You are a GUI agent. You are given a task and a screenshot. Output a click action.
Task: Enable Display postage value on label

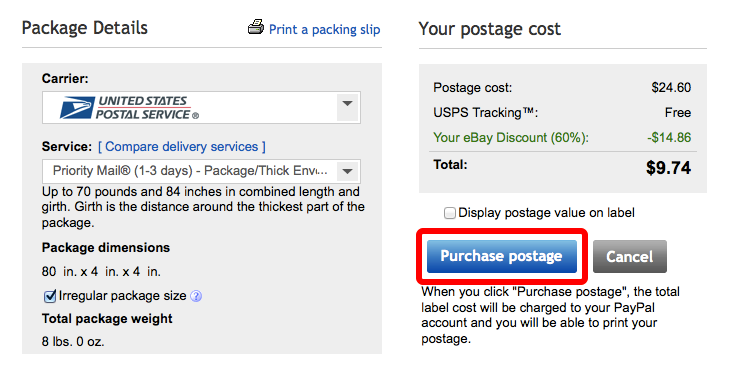pyautogui.click(x=450, y=213)
